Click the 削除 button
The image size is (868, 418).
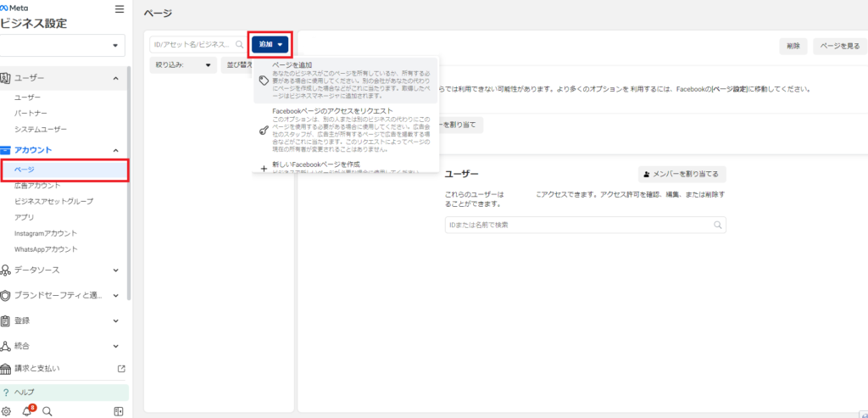click(x=793, y=47)
